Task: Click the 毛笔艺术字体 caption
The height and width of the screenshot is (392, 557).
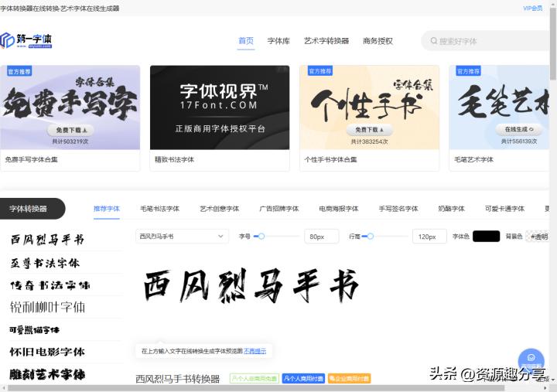Action: (474, 159)
